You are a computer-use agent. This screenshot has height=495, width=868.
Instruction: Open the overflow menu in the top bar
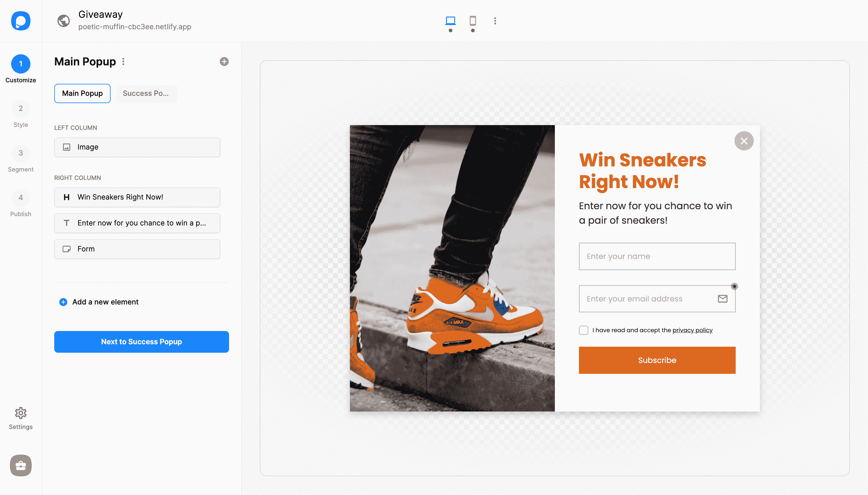(495, 21)
